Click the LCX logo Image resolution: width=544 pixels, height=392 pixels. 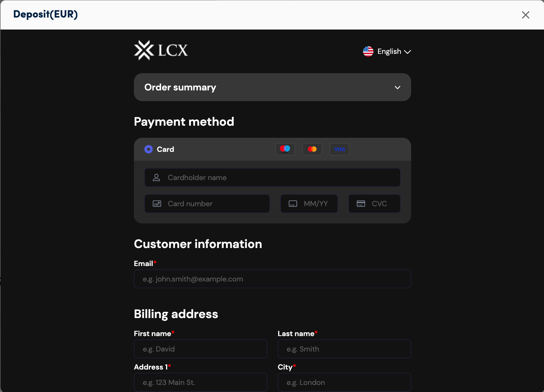tap(161, 50)
